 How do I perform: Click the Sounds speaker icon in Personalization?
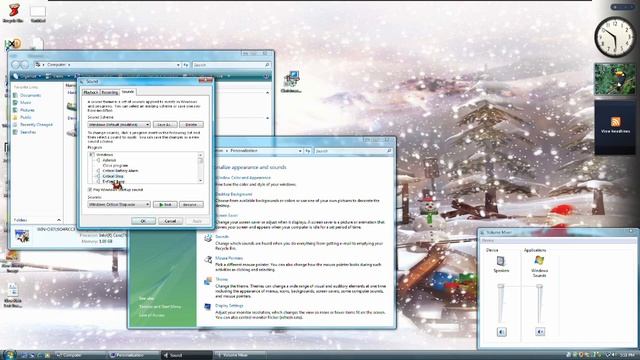(x=208, y=238)
